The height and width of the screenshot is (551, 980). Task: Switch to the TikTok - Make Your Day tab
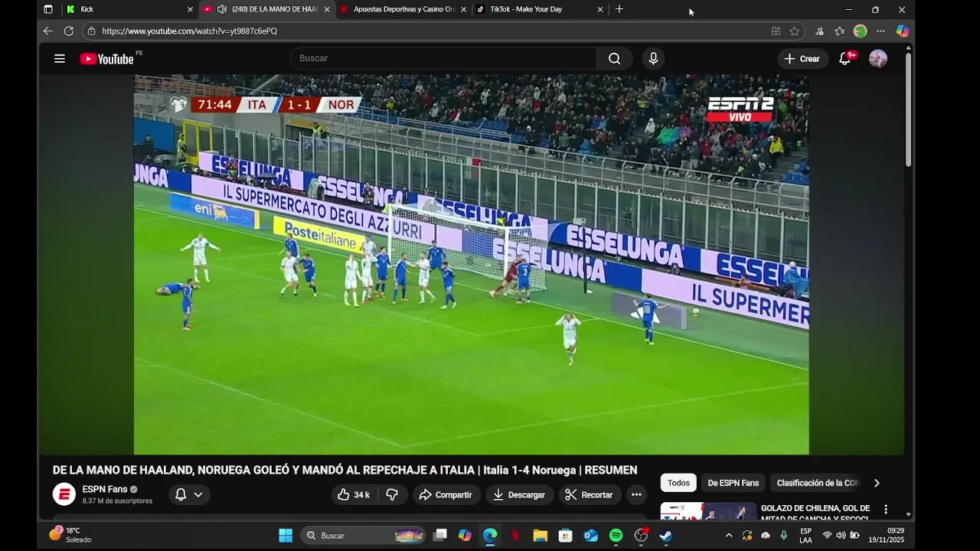pos(539,9)
